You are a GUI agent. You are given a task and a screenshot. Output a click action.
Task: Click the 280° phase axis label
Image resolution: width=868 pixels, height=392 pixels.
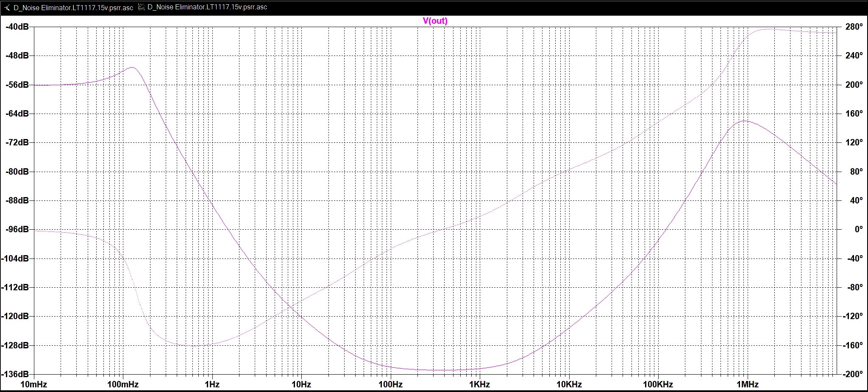pyautogui.click(x=854, y=27)
